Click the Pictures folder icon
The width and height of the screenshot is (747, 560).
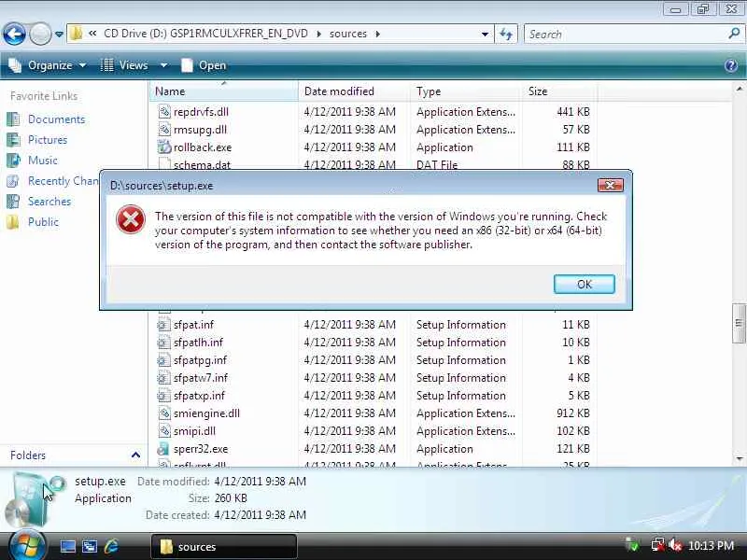point(13,139)
